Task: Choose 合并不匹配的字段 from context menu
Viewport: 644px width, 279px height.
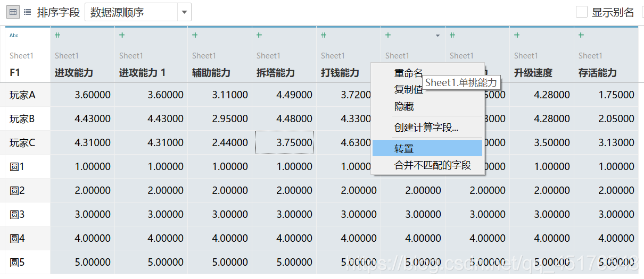Action: tap(433, 165)
